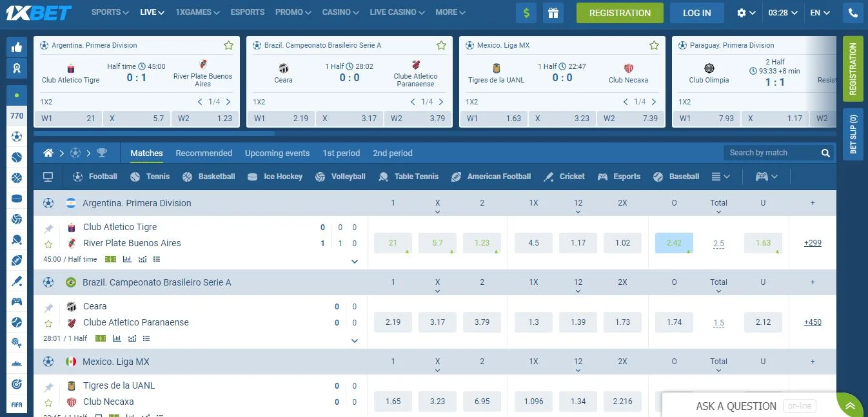Open the settings gear dropdown
This screenshot has width=868, height=417.
(x=746, y=13)
